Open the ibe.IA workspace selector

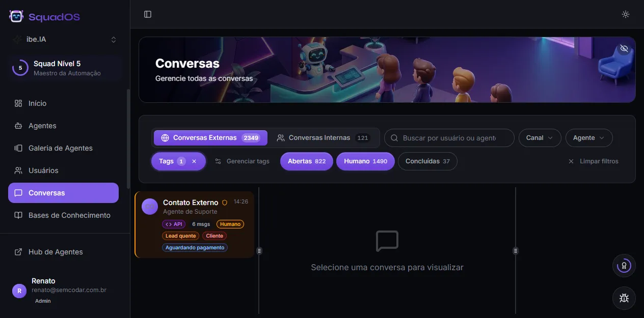pos(65,39)
